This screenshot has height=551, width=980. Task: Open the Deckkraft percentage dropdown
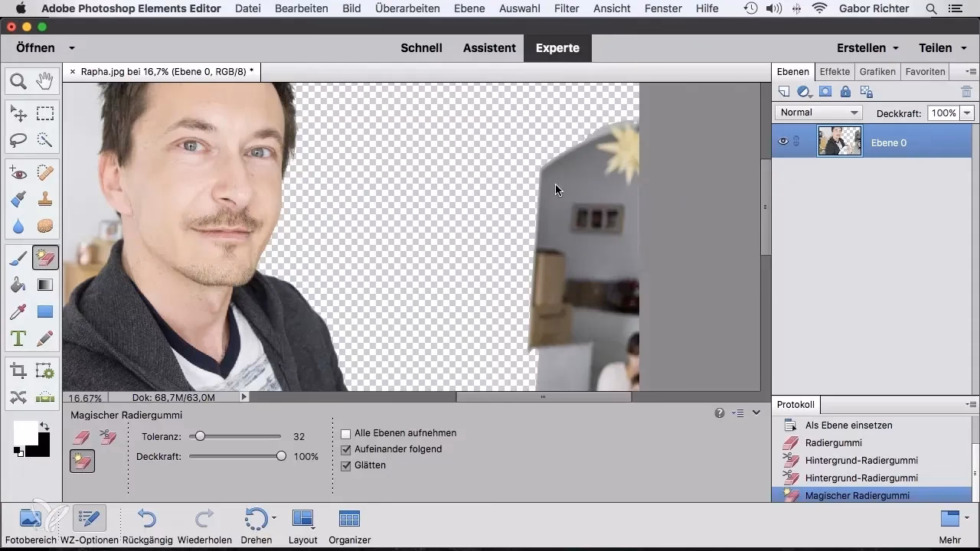967,112
